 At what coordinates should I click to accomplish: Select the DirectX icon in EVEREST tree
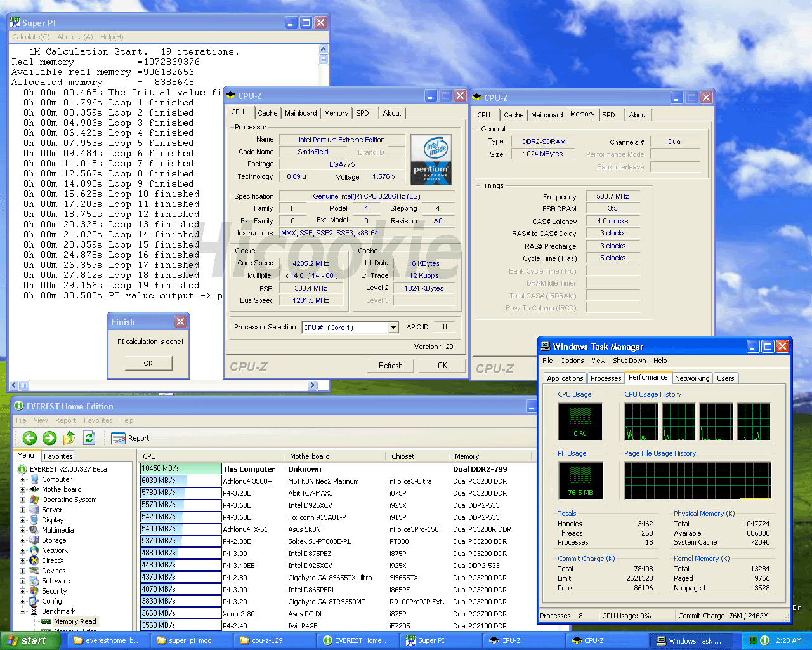(x=34, y=560)
